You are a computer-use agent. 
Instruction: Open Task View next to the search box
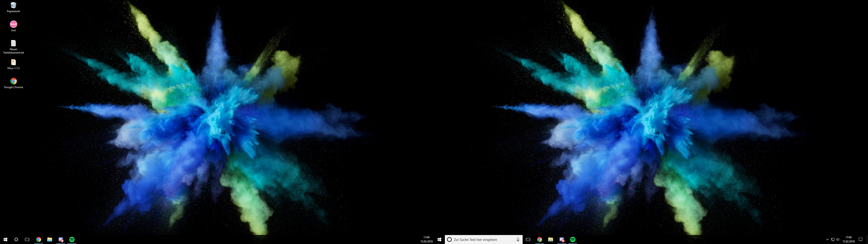point(528,240)
